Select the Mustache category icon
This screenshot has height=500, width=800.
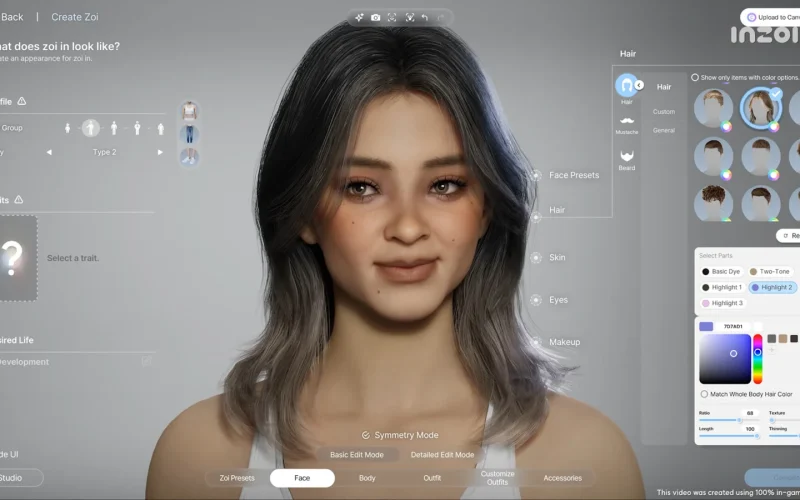tap(627, 121)
